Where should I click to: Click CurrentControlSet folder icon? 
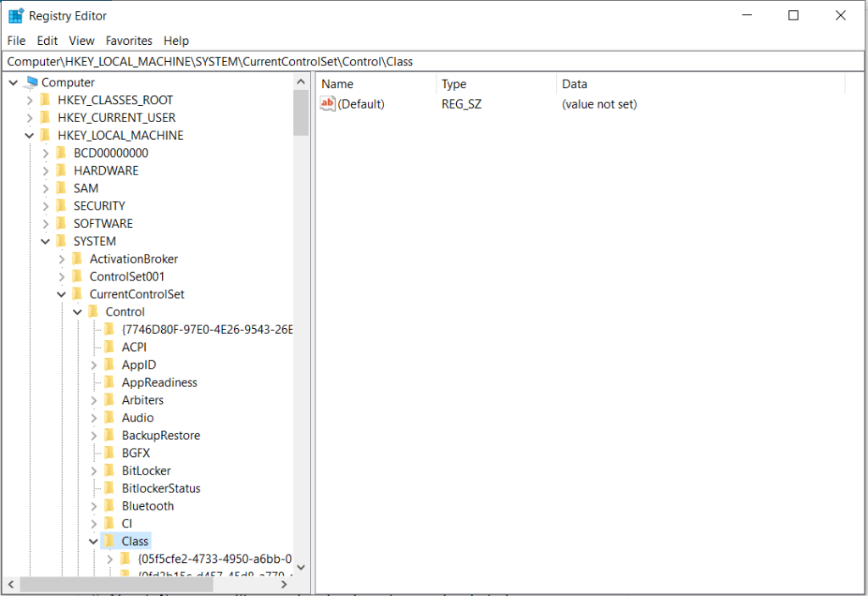click(x=78, y=294)
